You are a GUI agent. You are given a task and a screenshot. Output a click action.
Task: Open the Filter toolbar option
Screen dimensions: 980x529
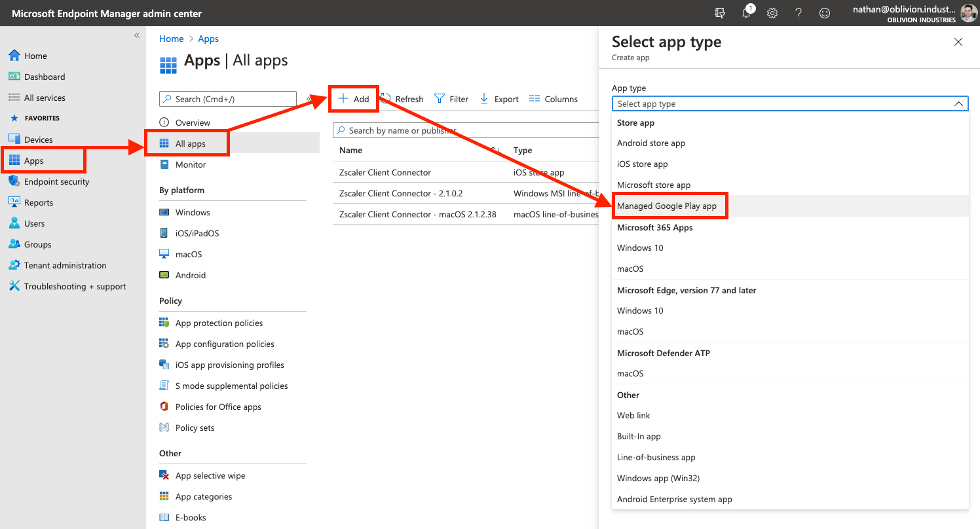click(451, 99)
